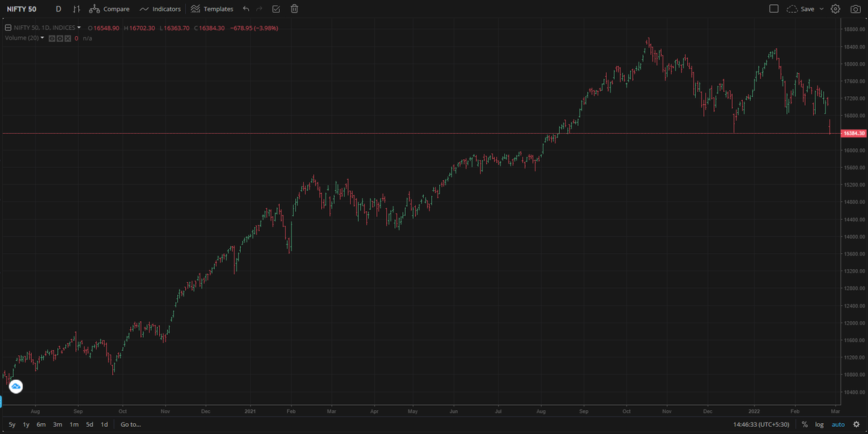Set time range to 5d
The width and height of the screenshot is (868, 434).
tap(90, 425)
